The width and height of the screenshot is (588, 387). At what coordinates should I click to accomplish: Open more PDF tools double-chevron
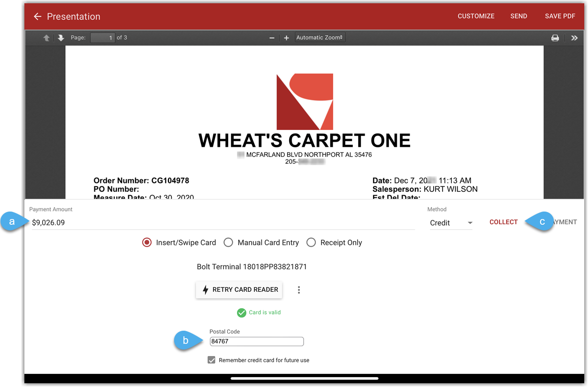(574, 38)
